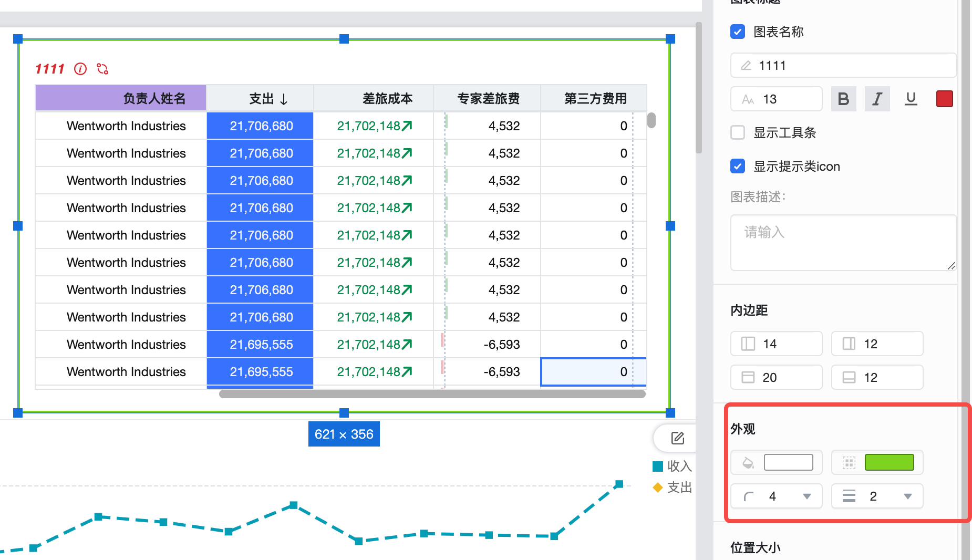Viewport: 972px width, 560px height.
Task: Click the paint bucket fill icon
Action: click(748, 462)
